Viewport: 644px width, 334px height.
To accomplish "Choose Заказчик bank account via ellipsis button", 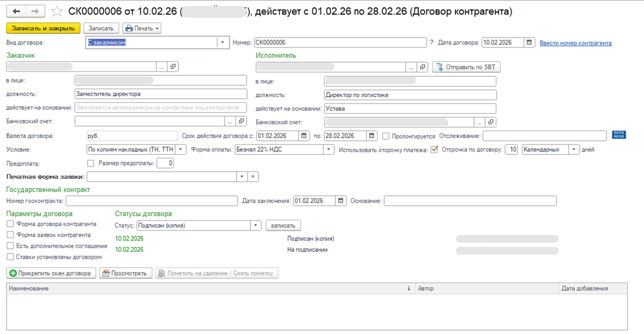I will tap(230, 121).
